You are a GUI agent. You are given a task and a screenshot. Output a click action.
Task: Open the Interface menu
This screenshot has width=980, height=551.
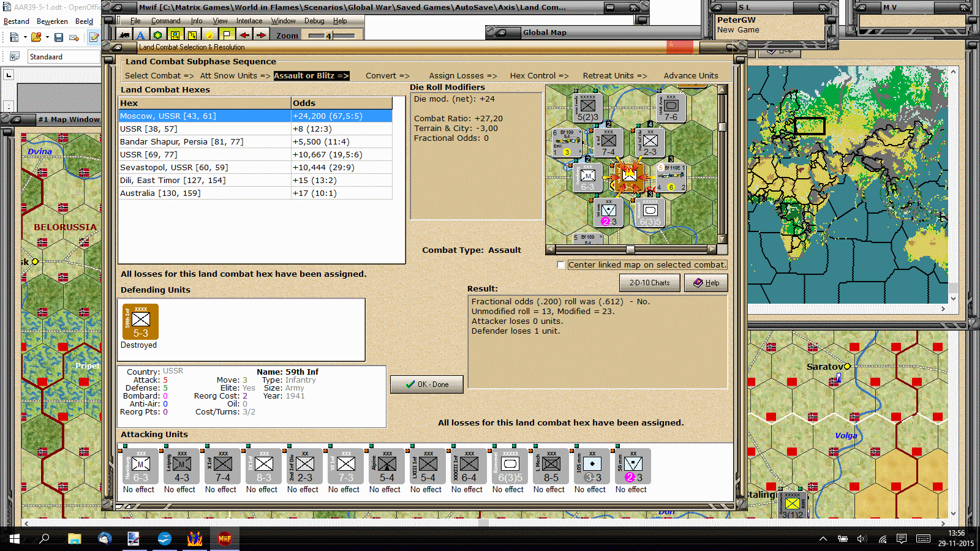click(249, 21)
